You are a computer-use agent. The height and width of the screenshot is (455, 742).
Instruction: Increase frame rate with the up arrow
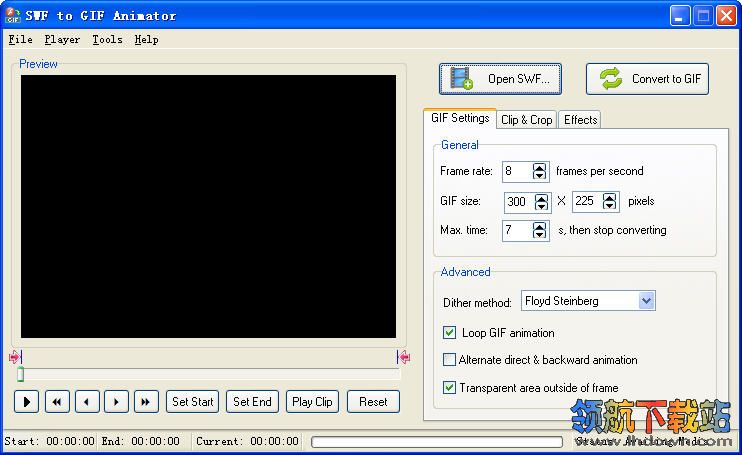pyautogui.click(x=539, y=167)
